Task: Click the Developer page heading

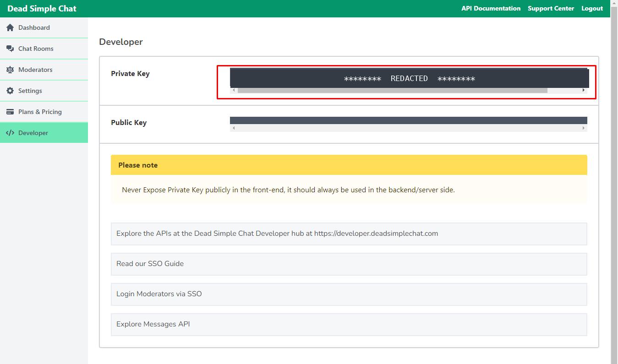Action: pyautogui.click(x=121, y=42)
